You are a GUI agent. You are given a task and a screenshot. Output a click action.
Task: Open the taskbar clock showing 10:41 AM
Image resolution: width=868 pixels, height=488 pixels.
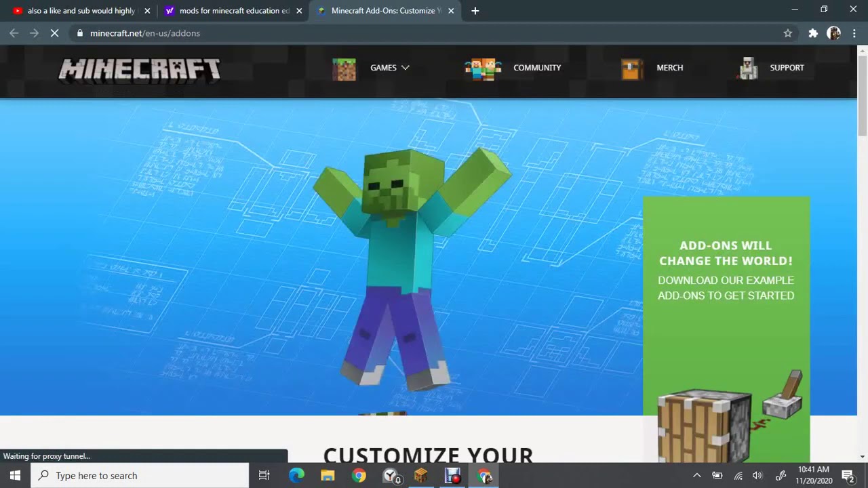point(814,476)
